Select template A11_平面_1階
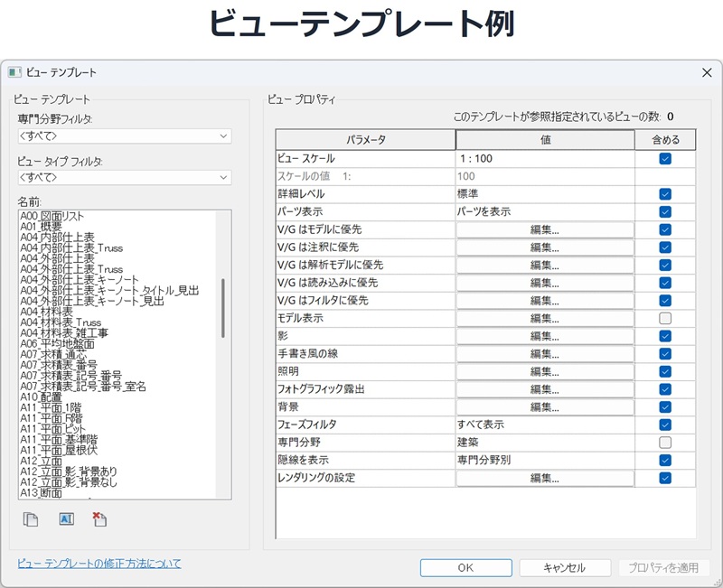The image size is (723, 588). pos(51,407)
